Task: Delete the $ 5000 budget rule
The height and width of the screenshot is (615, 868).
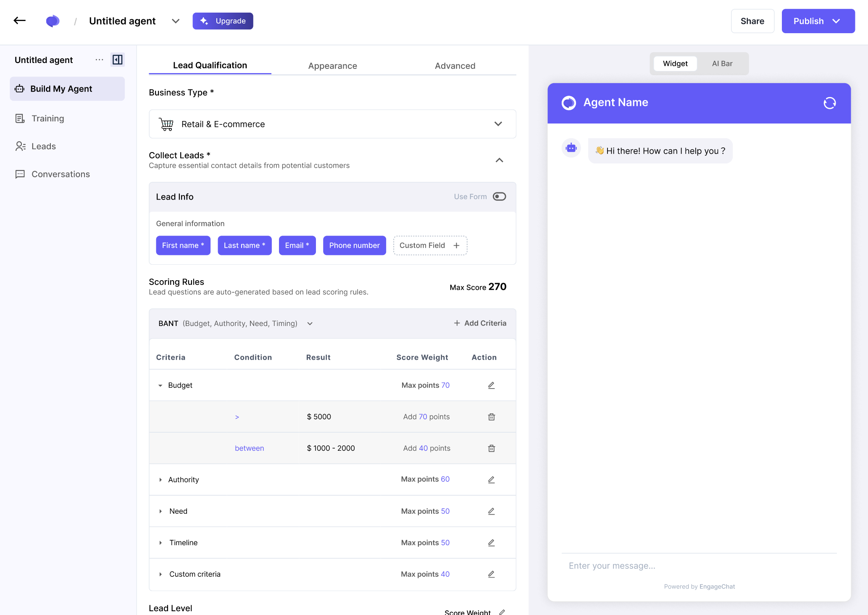Action: click(x=491, y=417)
